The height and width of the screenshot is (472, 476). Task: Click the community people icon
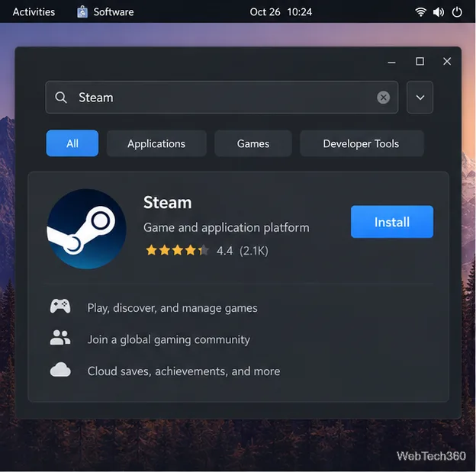tap(60, 338)
